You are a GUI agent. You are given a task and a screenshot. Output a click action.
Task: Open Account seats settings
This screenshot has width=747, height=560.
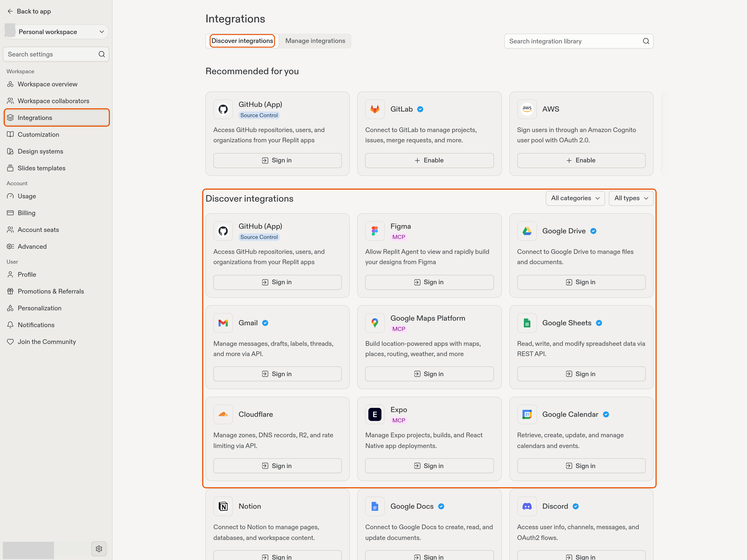[56, 230]
